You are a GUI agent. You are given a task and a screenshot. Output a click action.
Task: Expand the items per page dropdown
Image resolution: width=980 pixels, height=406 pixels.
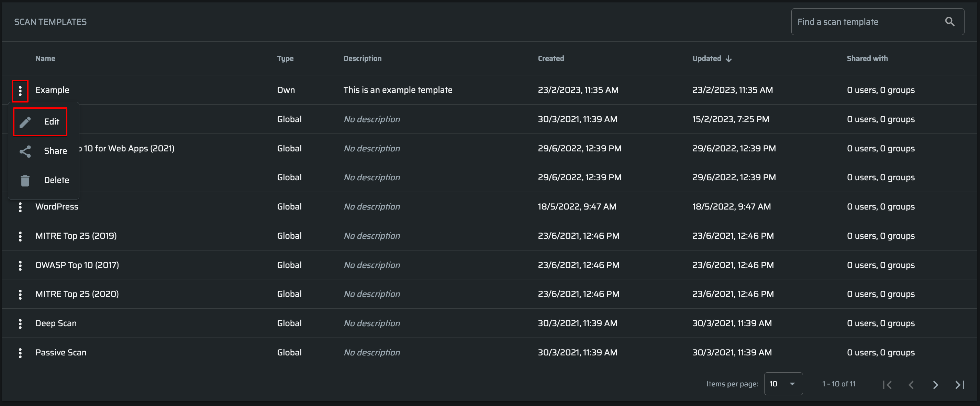pos(783,384)
